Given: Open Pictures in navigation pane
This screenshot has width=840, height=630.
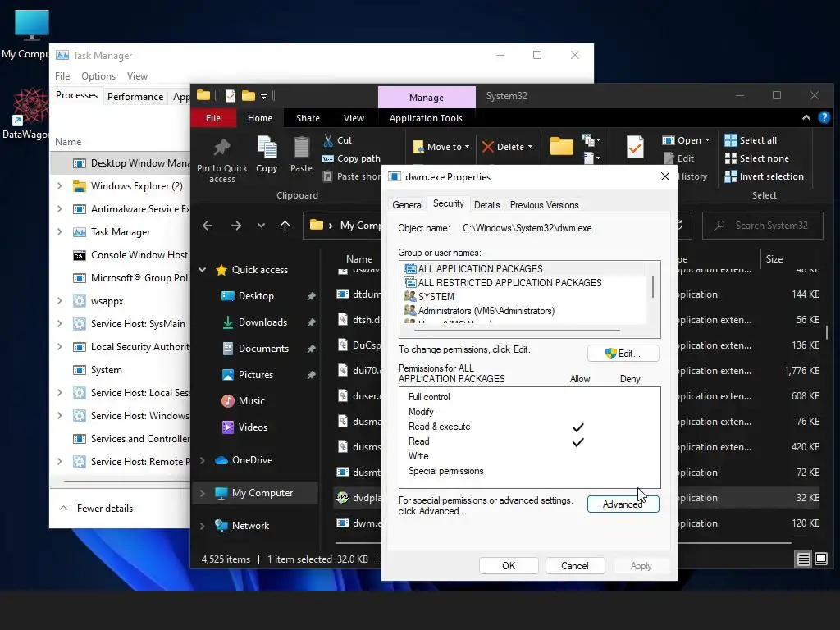Looking at the screenshot, I should [256, 375].
